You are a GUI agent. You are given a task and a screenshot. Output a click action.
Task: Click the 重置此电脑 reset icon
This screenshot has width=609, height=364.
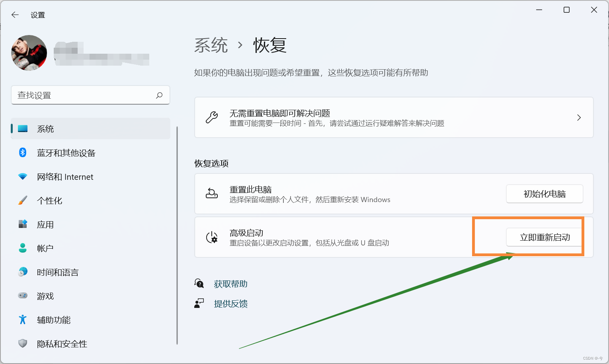click(212, 193)
